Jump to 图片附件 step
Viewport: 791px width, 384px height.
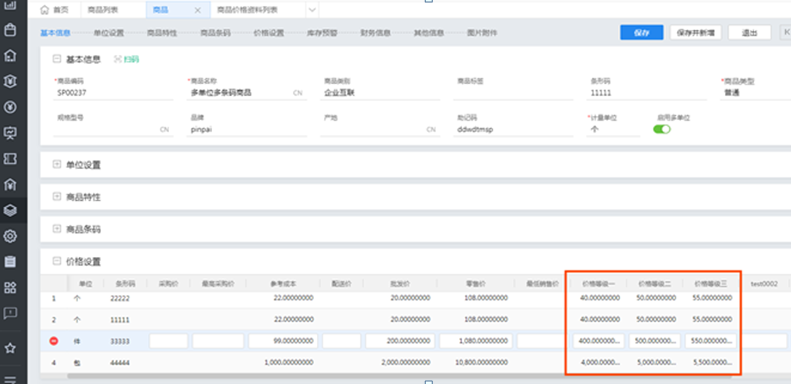coord(482,33)
